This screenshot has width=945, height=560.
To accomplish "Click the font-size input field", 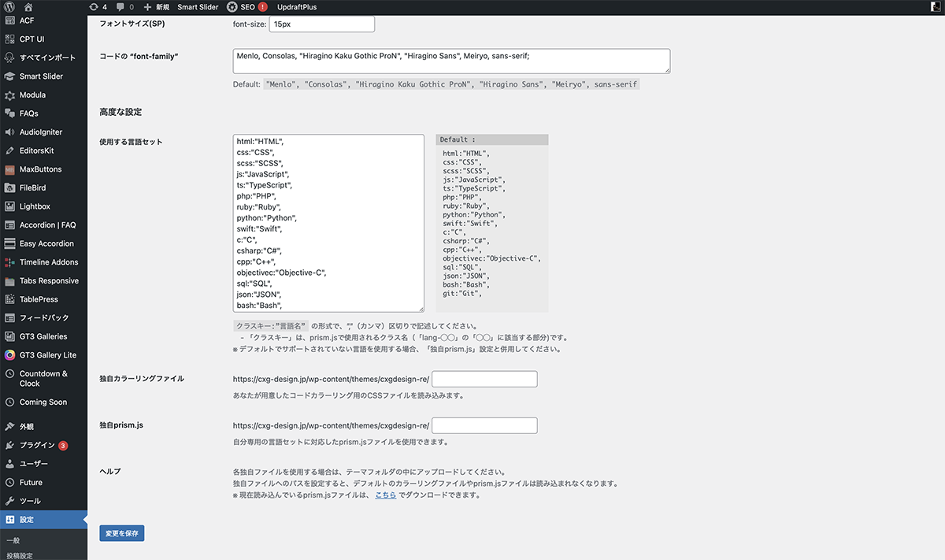I will 321,24.
